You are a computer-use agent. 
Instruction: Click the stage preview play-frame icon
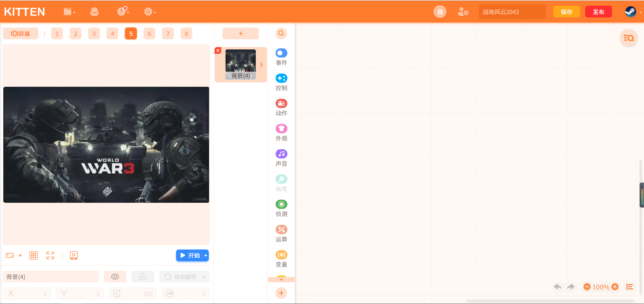click(x=74, y=256)
